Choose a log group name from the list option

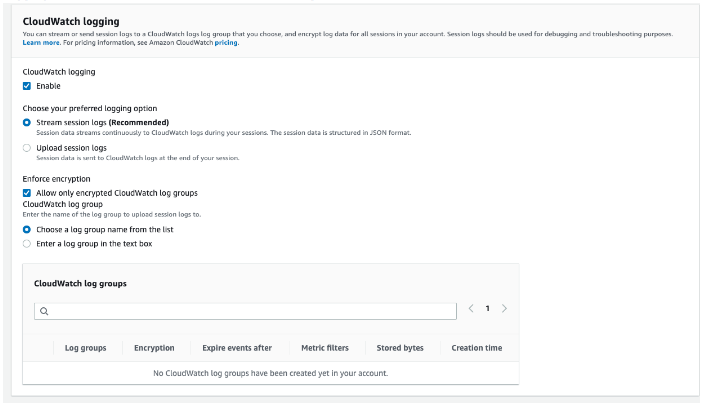pyautogui.click(x=27, y=229)
